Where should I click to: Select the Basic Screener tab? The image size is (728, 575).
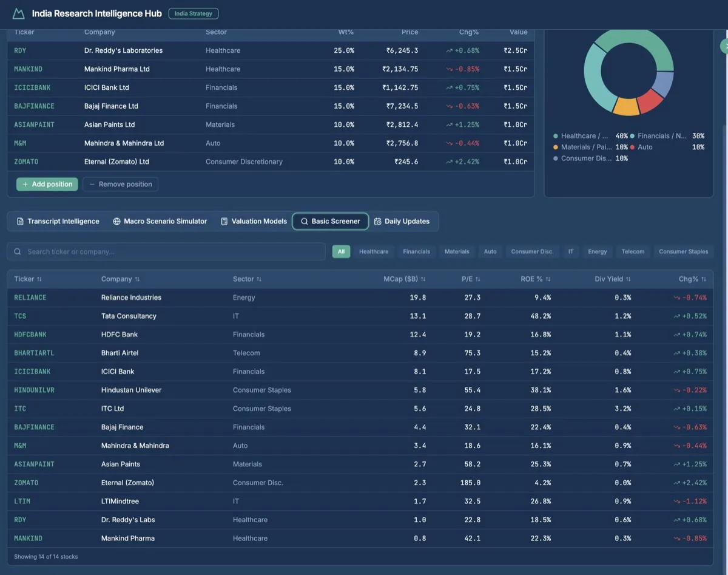(331, 222)
